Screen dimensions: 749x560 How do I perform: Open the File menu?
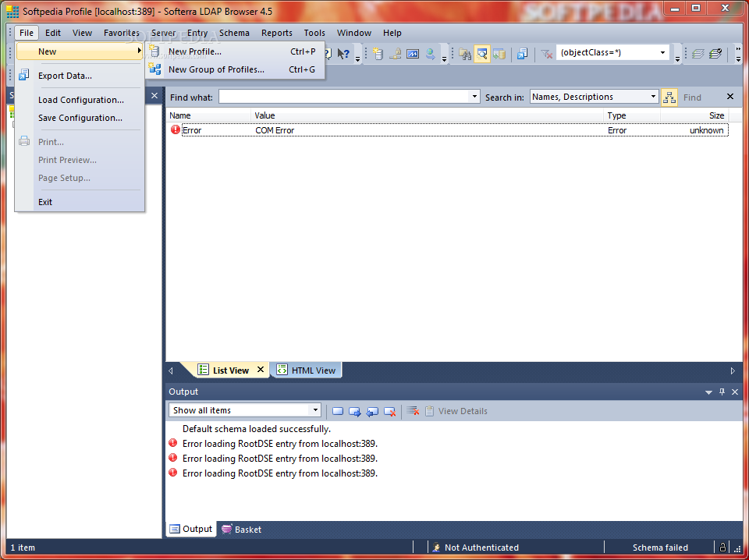point(27,33)
